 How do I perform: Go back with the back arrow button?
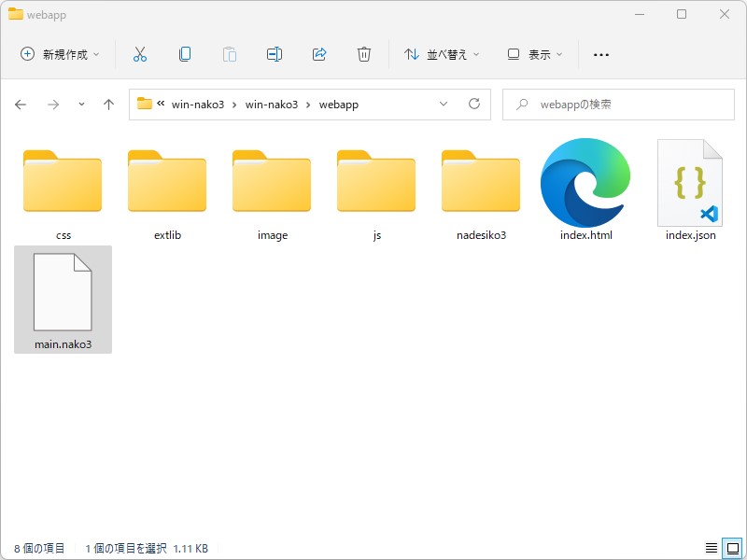tap(20, 105)
